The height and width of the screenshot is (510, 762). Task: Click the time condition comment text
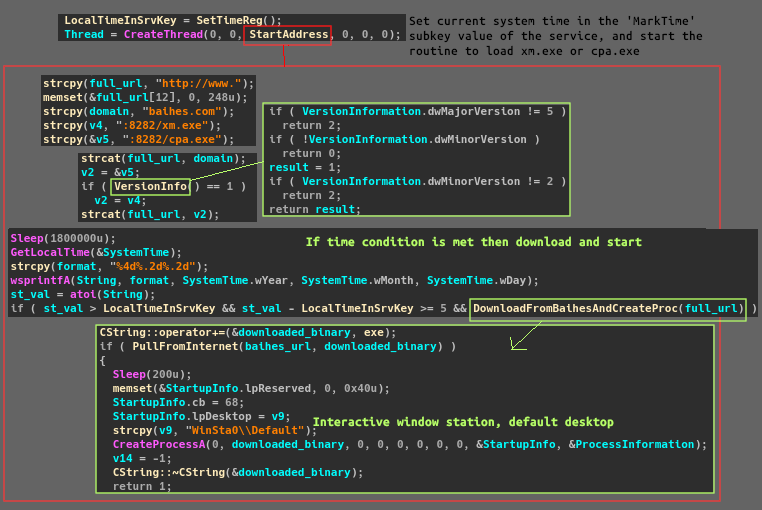(x=473, y=242)
